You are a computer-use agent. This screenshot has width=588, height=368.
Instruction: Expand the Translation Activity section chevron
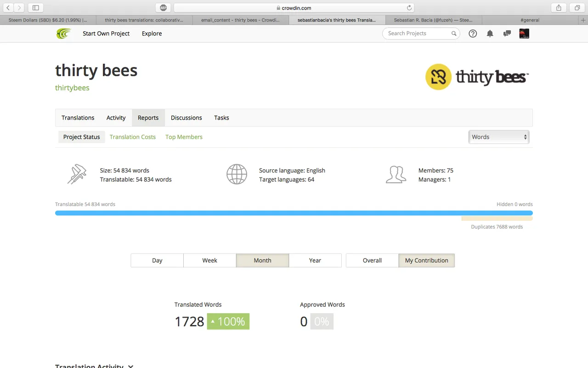pos(131,367)
